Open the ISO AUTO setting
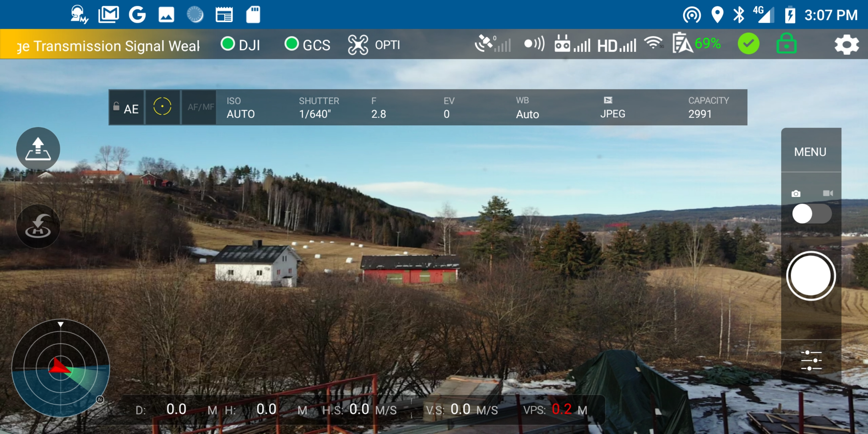 [240, 108]
